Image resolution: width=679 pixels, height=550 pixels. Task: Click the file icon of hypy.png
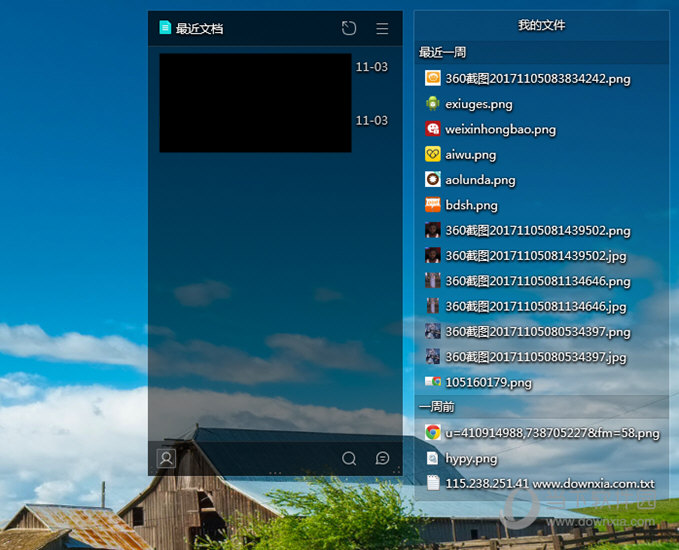click(x=433, y=458)
